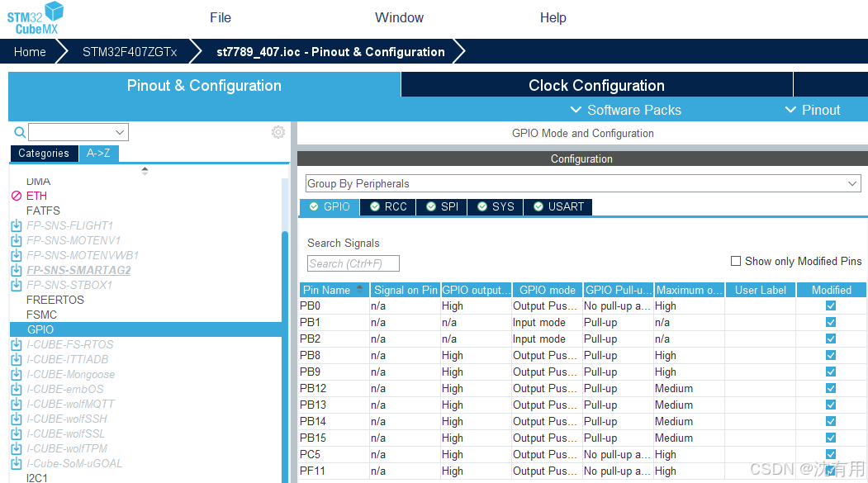Click download icon next to FP-SNS-SMARTAG2
The height and width of the screenshot is (483, 868).
point(17,271)
